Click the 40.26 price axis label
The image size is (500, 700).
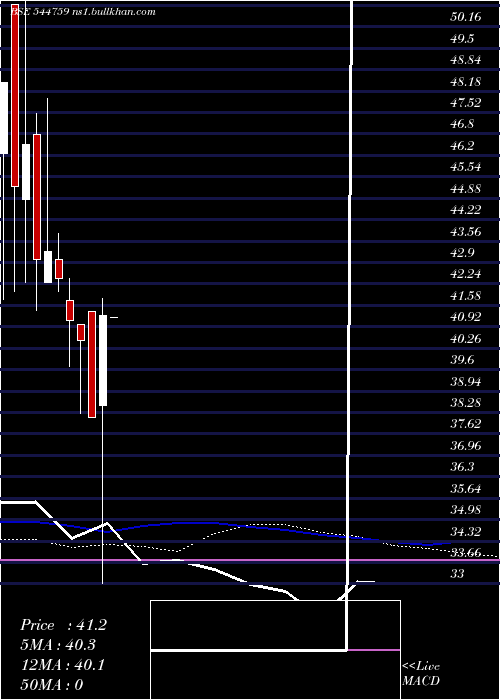pos(466,338)
